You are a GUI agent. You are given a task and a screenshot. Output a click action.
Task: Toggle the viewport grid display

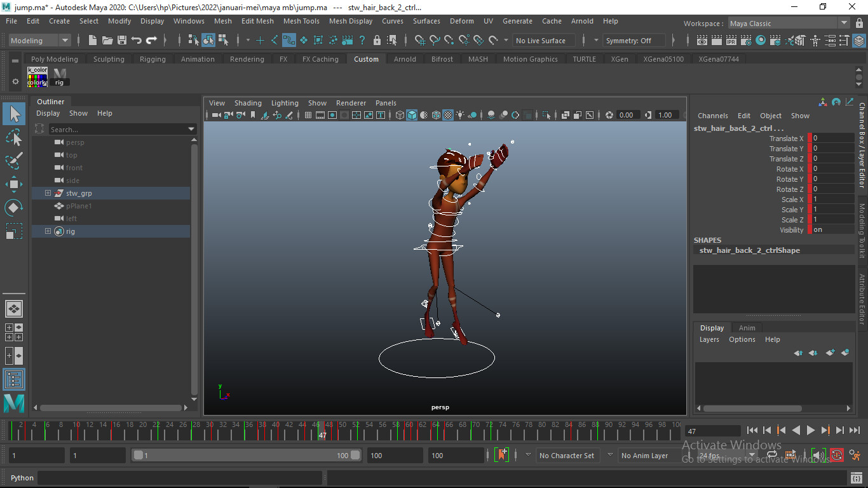308,115
